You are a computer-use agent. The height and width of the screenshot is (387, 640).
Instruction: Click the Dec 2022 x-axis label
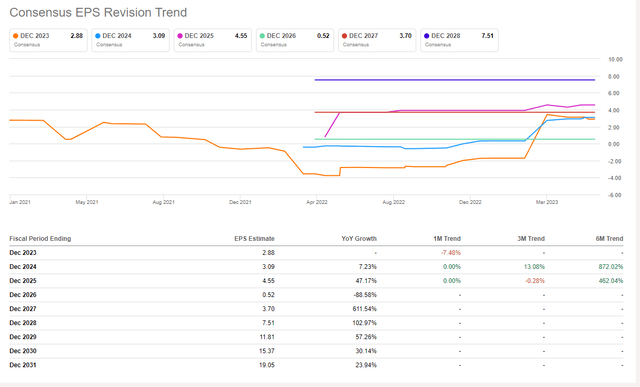470,202
